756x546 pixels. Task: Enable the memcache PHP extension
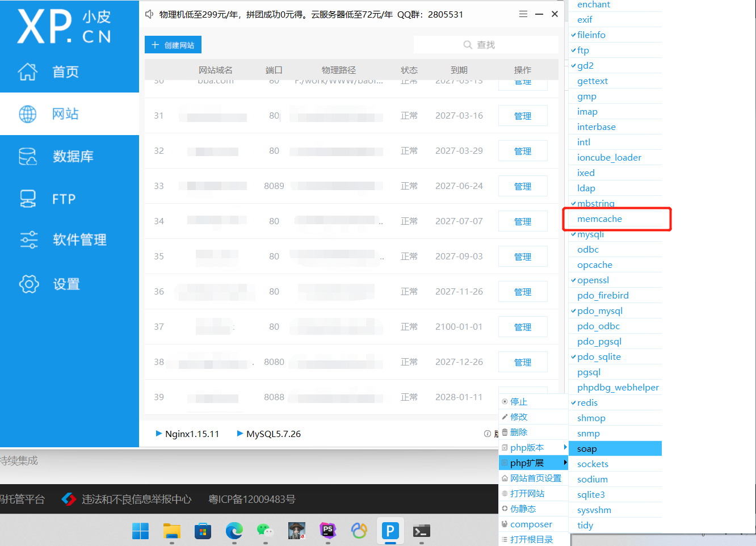pos(599,219)
